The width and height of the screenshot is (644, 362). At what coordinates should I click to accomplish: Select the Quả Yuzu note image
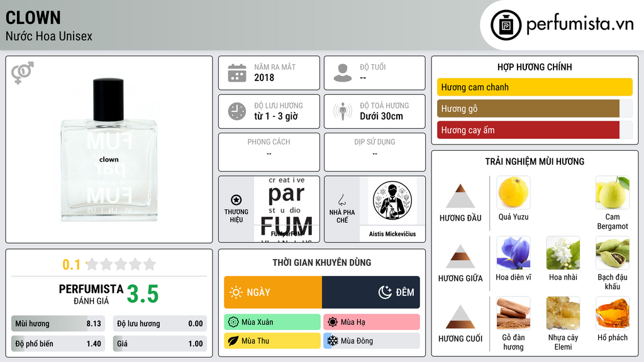[513, 192]
